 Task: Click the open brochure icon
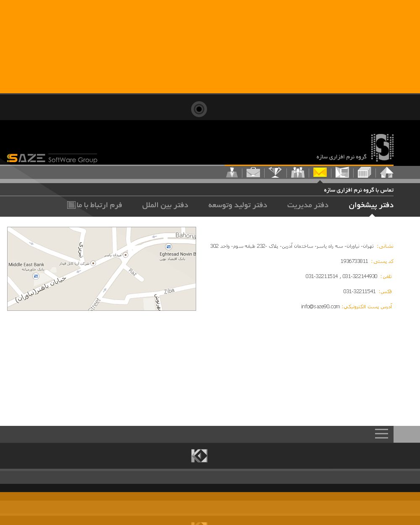pos(342,173)
